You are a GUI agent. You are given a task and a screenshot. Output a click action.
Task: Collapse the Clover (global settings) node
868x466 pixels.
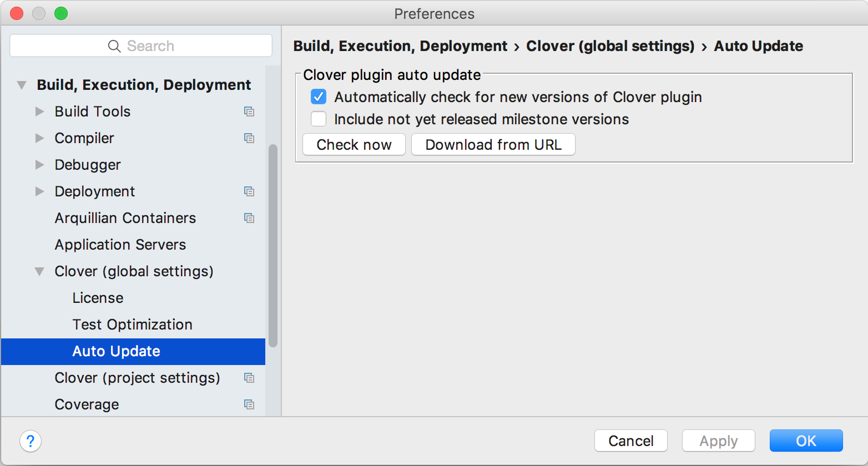tap(39, 271)
